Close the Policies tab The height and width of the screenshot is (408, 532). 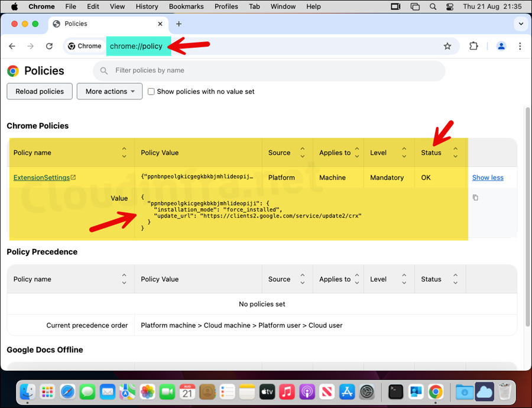pos(160,24)
